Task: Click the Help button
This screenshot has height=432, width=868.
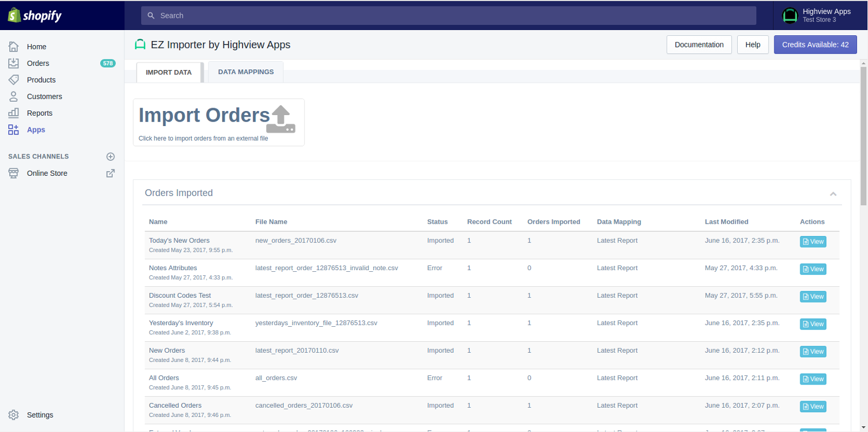Action: (753, 45)
